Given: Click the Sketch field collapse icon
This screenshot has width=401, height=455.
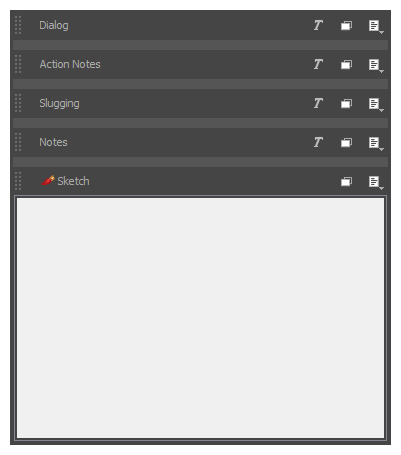Looking at the screenshot, I should [346, 182].
